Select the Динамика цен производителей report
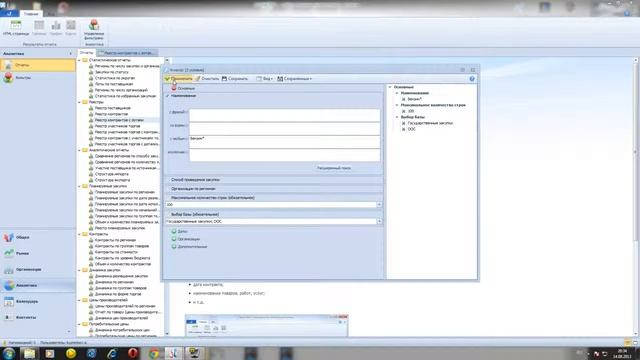 click(121, 318)
